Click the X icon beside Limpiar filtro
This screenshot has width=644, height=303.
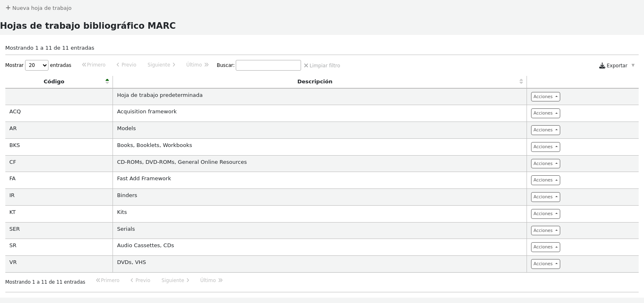tap(306, 65)
